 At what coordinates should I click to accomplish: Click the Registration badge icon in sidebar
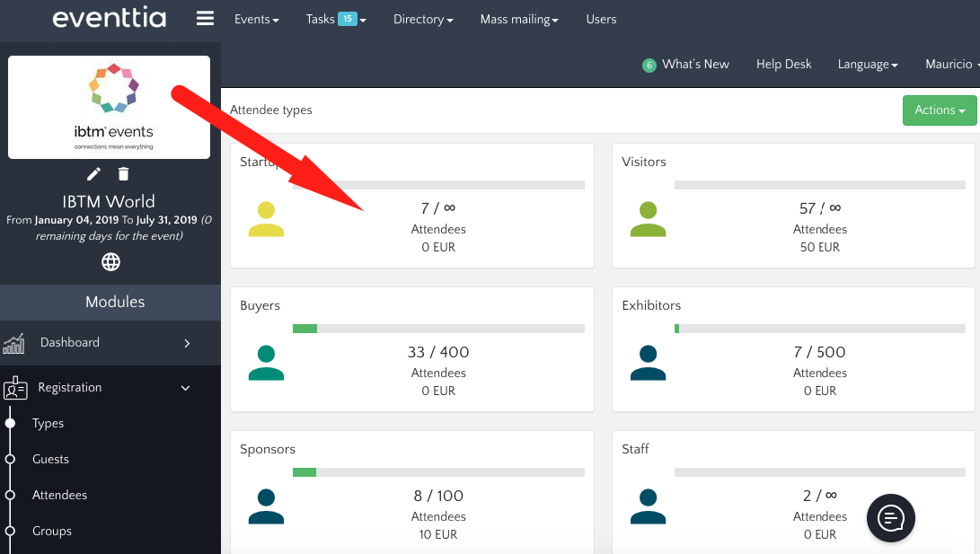pos(15,388)
